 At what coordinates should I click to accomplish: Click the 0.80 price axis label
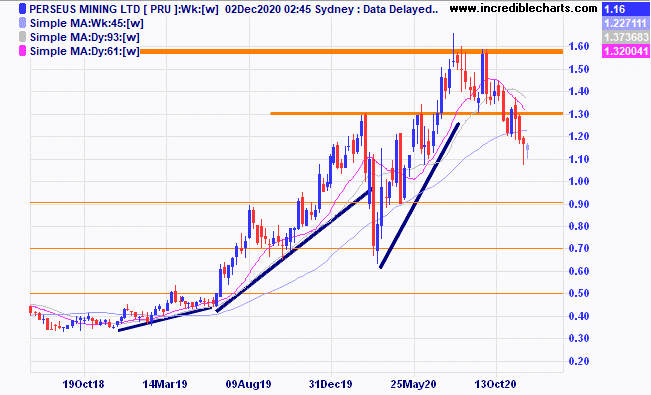point(579,226)
